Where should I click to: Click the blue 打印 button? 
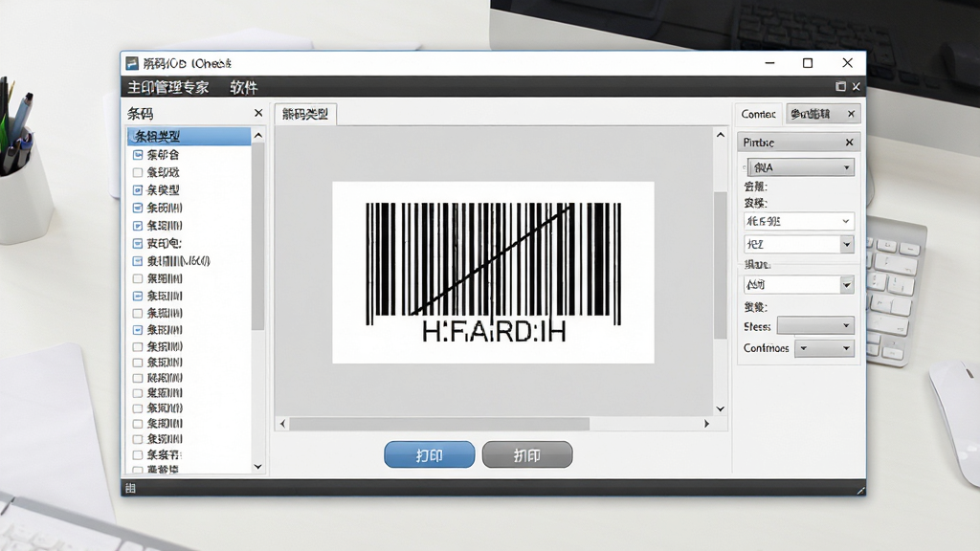pos(430,454)
